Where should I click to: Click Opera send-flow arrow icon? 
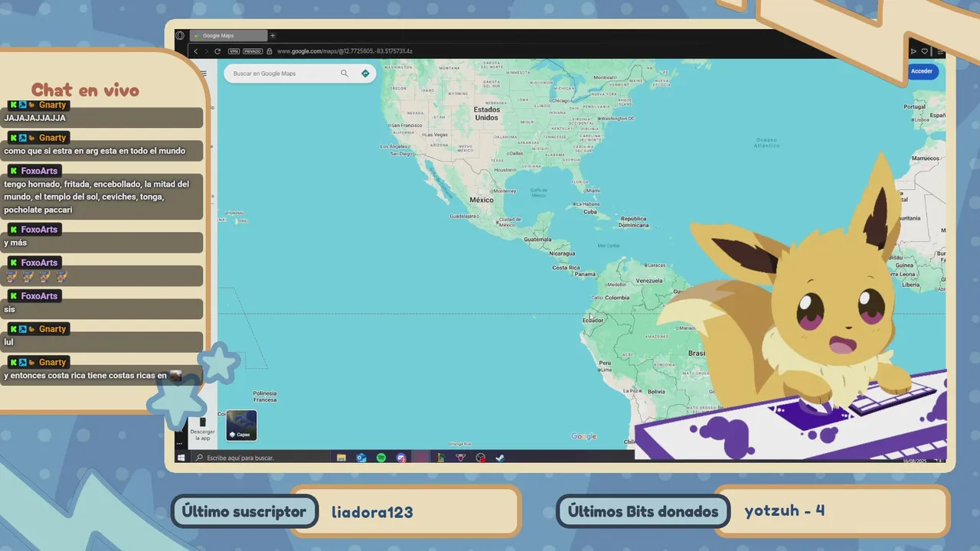913,51
